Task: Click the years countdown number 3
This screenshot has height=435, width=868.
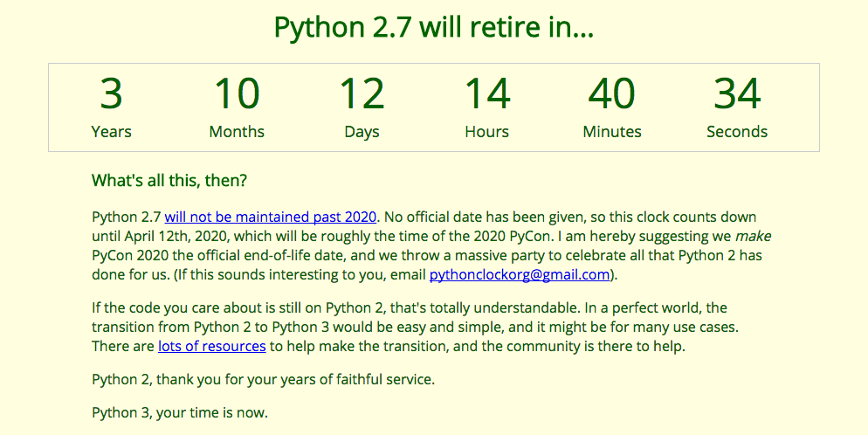Action: point(111,94)
